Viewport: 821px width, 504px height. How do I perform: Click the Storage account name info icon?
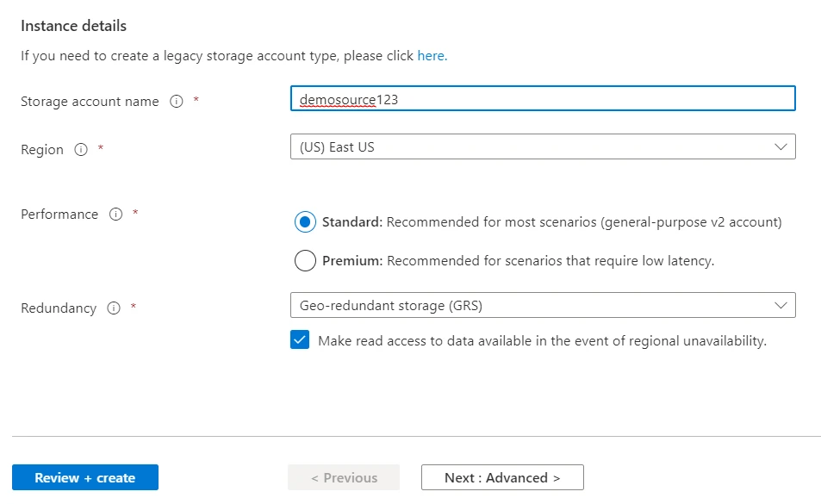click(178, 101)
